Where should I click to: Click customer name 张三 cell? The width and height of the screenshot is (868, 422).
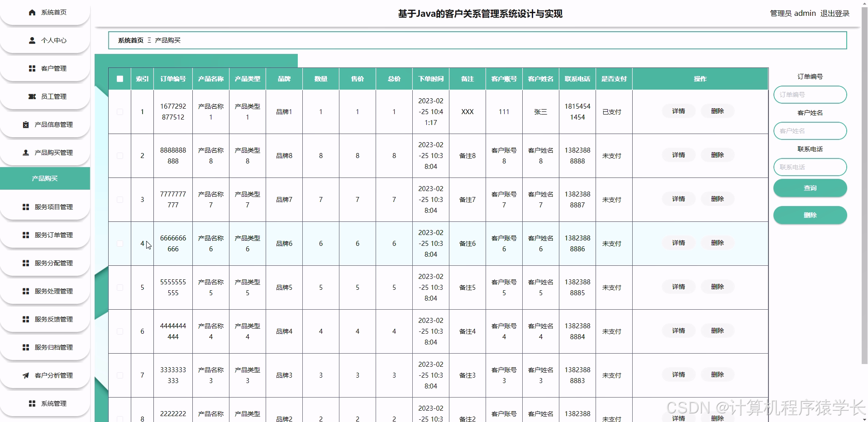pyautogui.click(x=541, y=112)
